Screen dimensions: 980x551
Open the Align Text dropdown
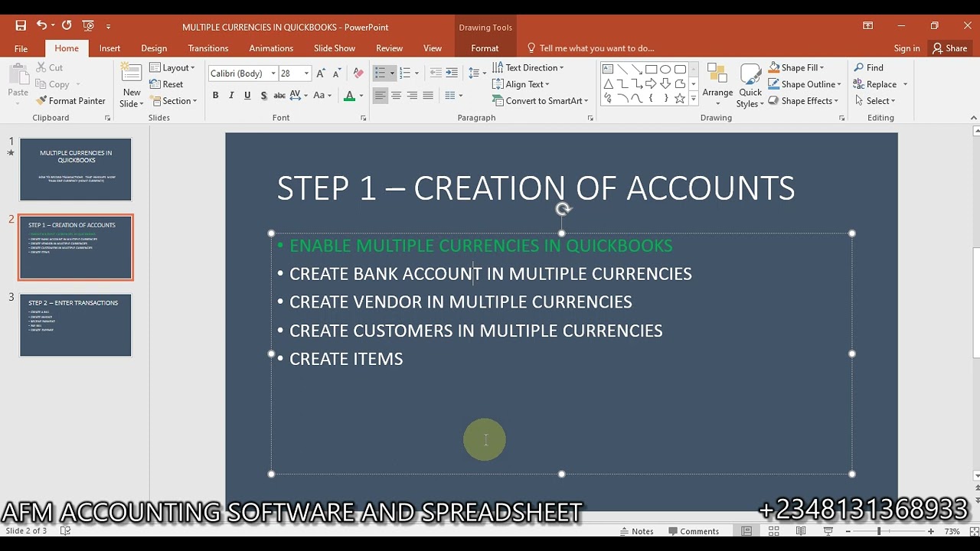coord(521,84)
